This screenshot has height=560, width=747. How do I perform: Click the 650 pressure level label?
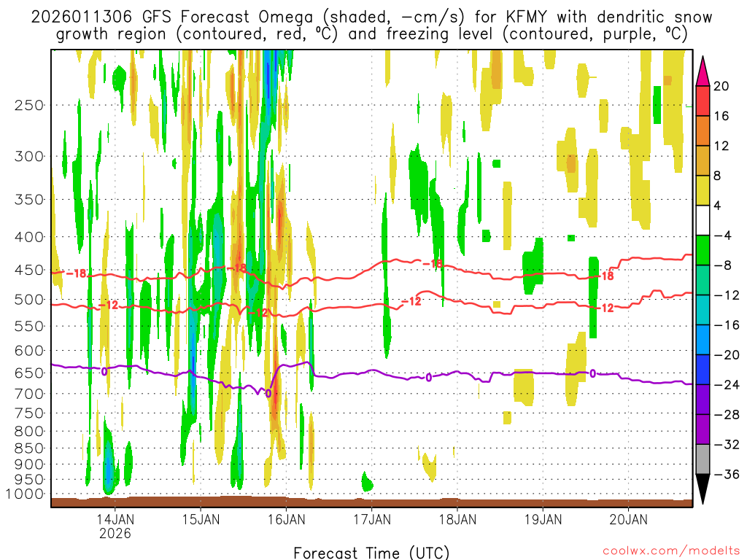pyautogui.click(x=29, y=373)
